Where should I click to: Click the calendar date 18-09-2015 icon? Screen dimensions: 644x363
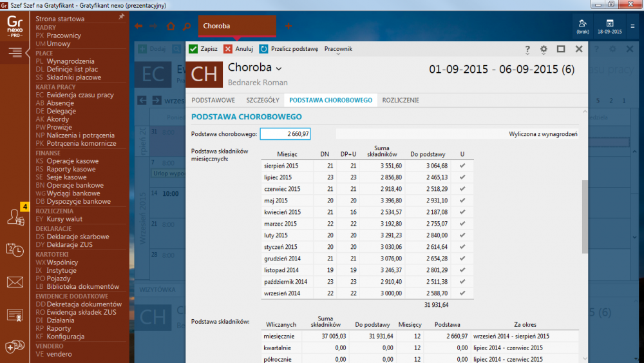click(x=609, y=26)
